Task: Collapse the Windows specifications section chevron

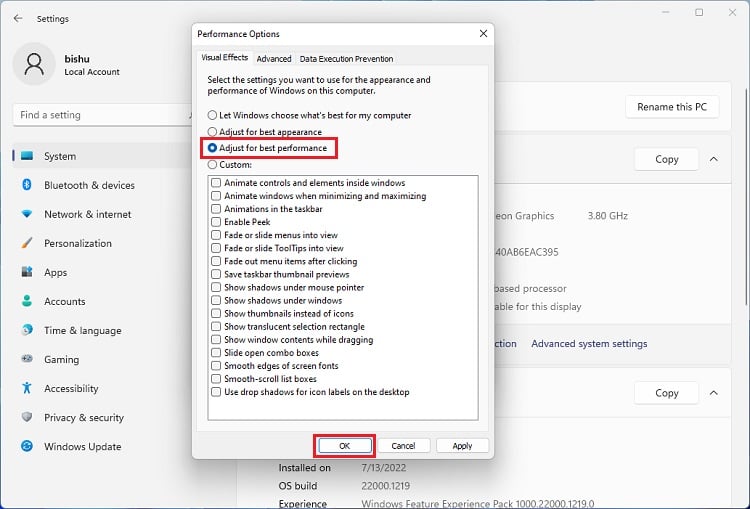Action: [714, 393]
